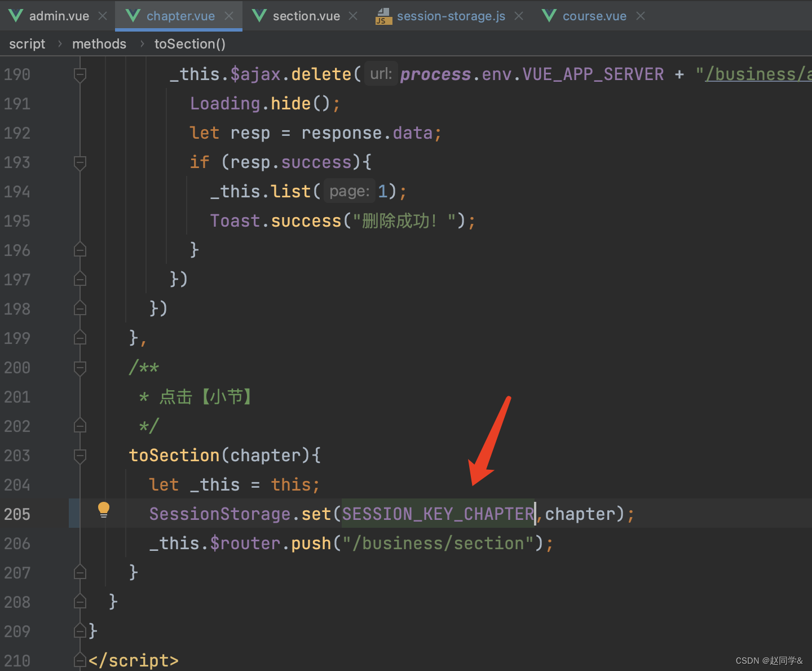Open the session-storage.js tab
812x671 pixels.
pyautogui.click(x=451, y=16)
